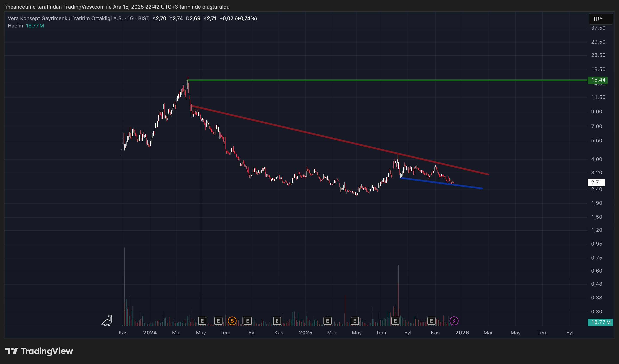Image resolution: width=619 pixels, height=364 pixels.
Task: Click the E marker just before Kas 2025
Action: point(431,321)
